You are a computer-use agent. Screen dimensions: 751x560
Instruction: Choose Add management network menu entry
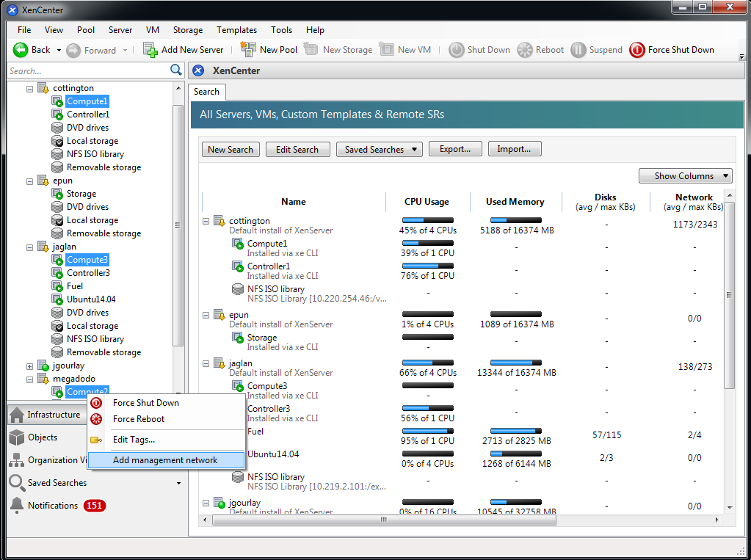click(167, 460)
